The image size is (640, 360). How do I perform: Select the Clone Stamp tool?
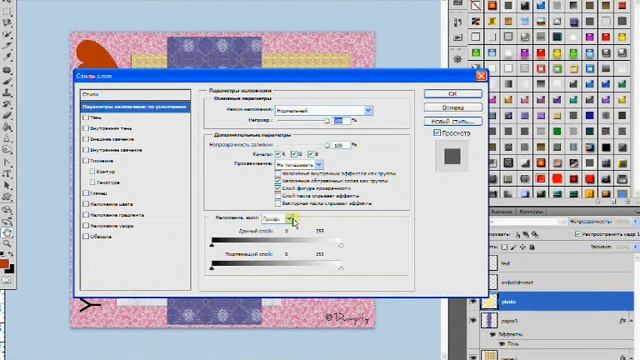(7, 93)
